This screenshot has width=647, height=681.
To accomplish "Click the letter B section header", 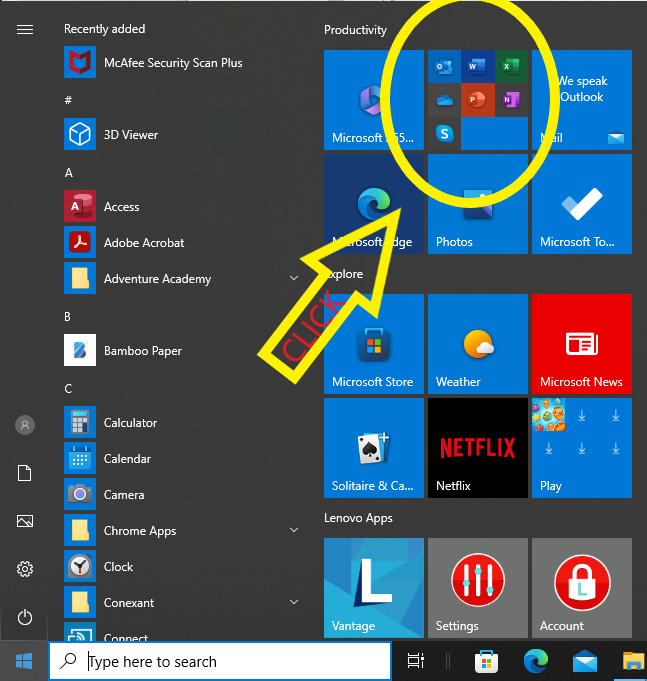I will click(67, 317).
